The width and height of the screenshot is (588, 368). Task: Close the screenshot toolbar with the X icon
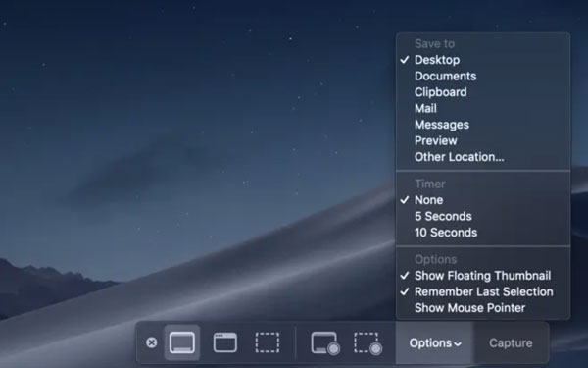[x=152, y=342]
